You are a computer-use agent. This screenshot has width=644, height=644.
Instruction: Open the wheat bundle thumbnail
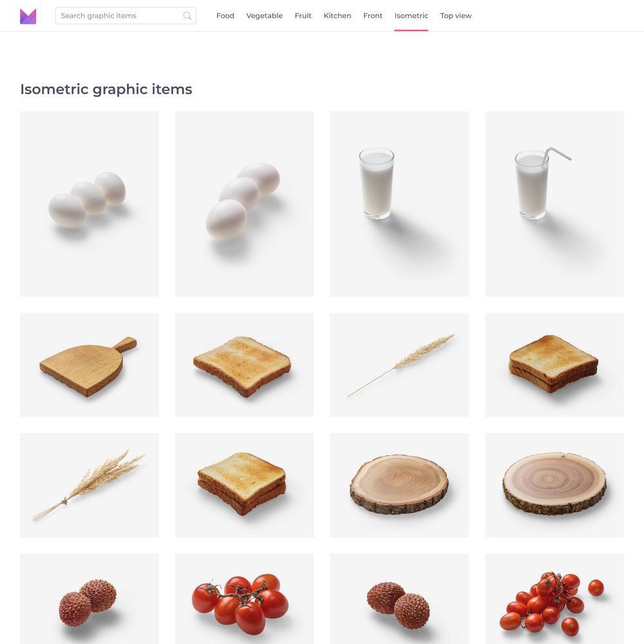point(90,485)
